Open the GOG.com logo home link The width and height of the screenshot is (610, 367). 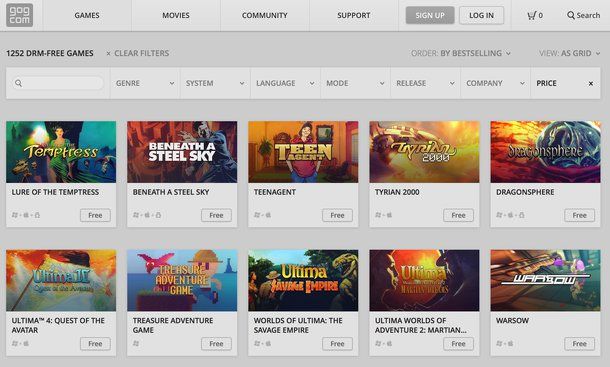click(19, 15)
